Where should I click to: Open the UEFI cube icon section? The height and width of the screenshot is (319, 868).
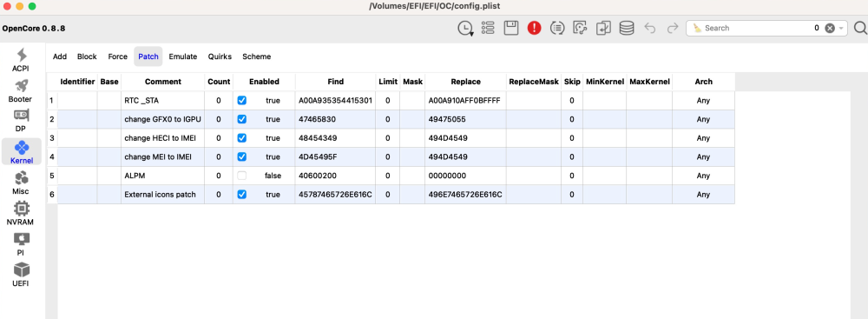click(21, 275)
